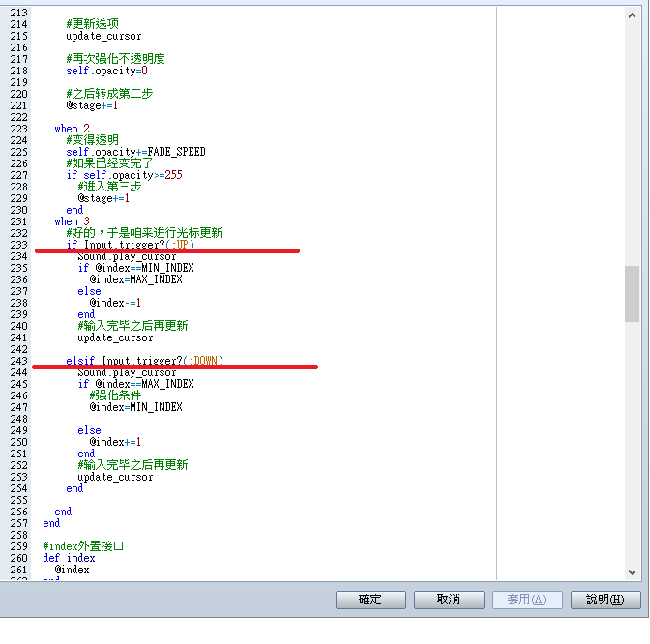Click the line '@index-=1'
This screenshot has height=644, width=650.
point(115,303)
